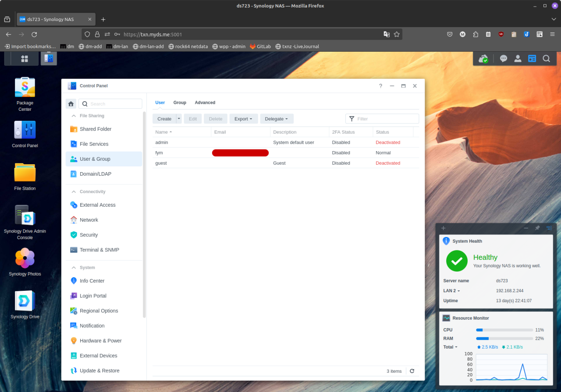
Task: Click the Delete button
Action: click(x=215, y=118)
